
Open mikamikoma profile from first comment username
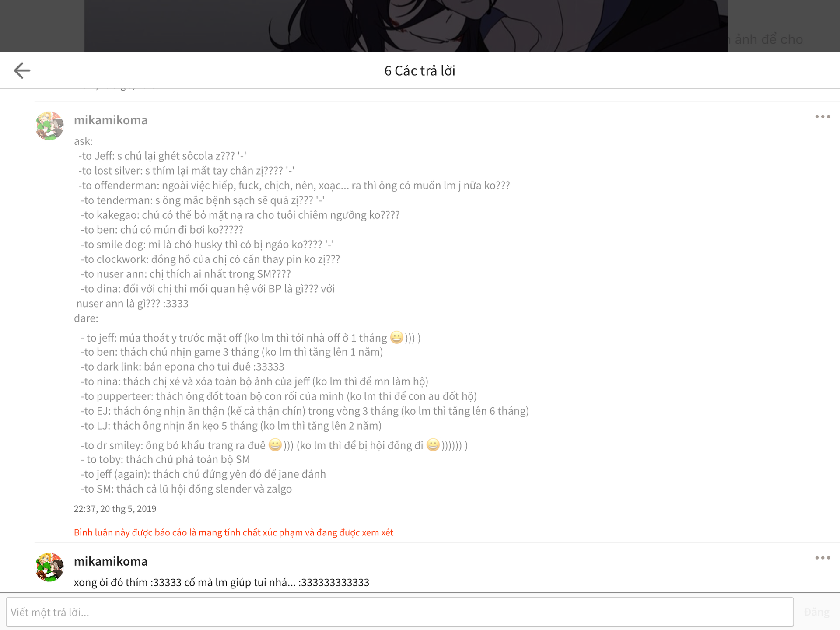click(111, 120)
